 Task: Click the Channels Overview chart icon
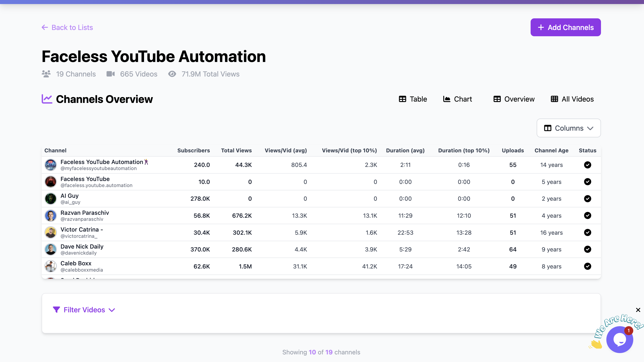[x=47, y=99]
